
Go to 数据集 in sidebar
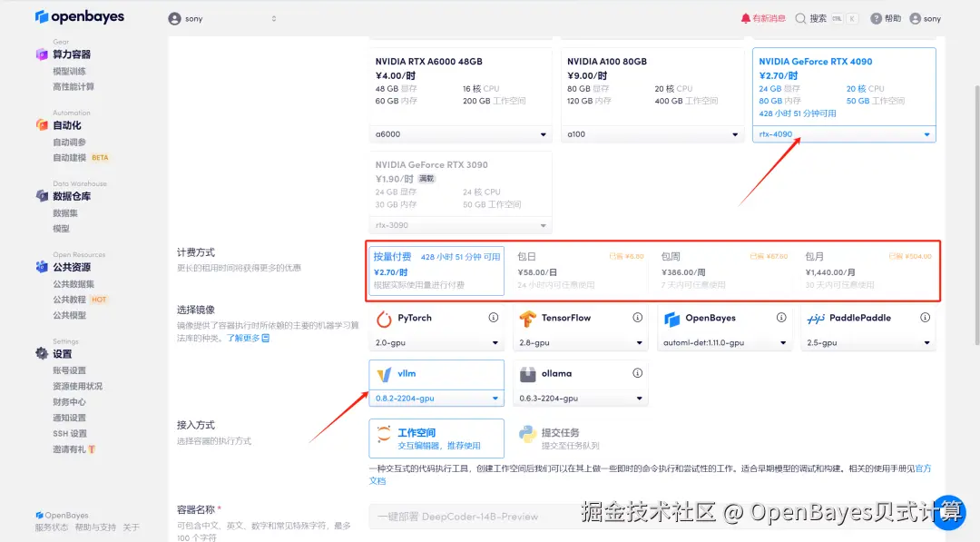65,213
